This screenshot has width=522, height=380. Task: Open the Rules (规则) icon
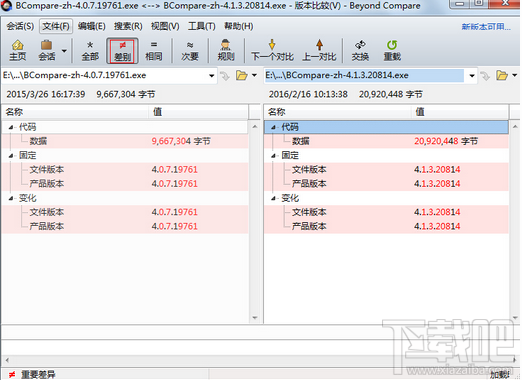226,50
